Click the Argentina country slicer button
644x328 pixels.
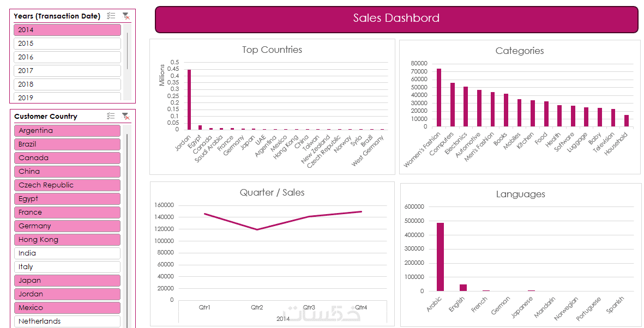[67, 131]
